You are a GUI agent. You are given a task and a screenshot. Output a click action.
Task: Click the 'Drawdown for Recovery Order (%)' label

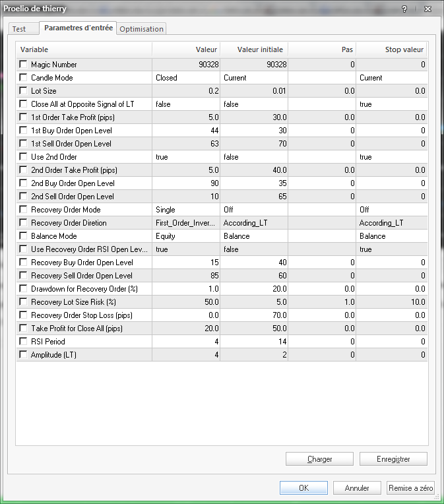pos(84,289)
